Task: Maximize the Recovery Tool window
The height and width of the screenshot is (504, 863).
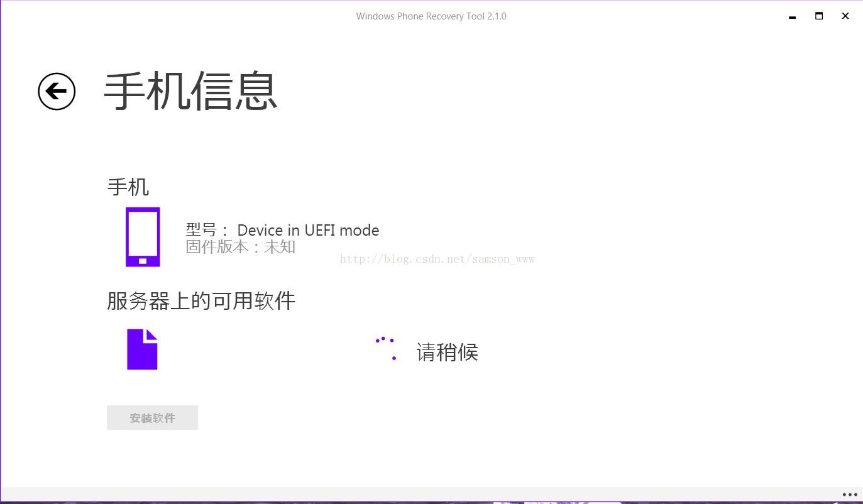Action: pos(819,16)
